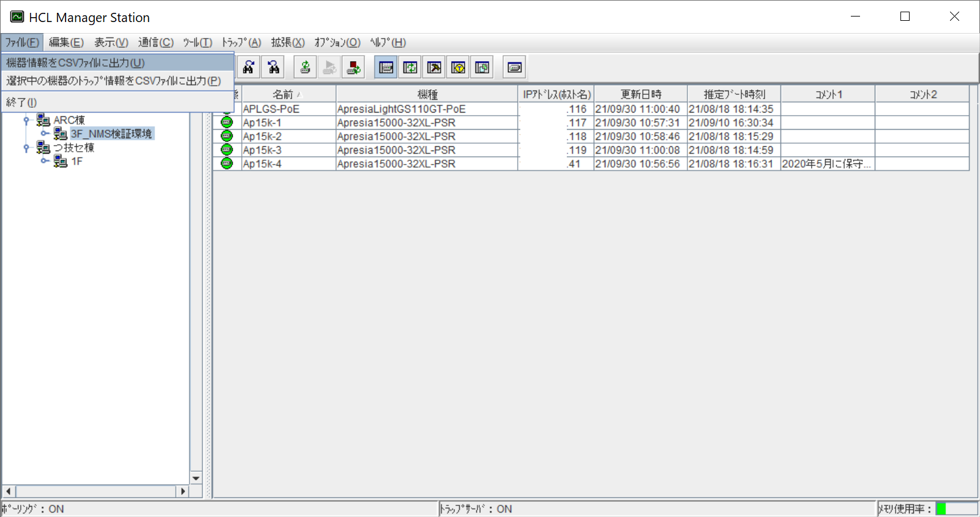Click the 推定ブート時刻 column header

(734, 94)
